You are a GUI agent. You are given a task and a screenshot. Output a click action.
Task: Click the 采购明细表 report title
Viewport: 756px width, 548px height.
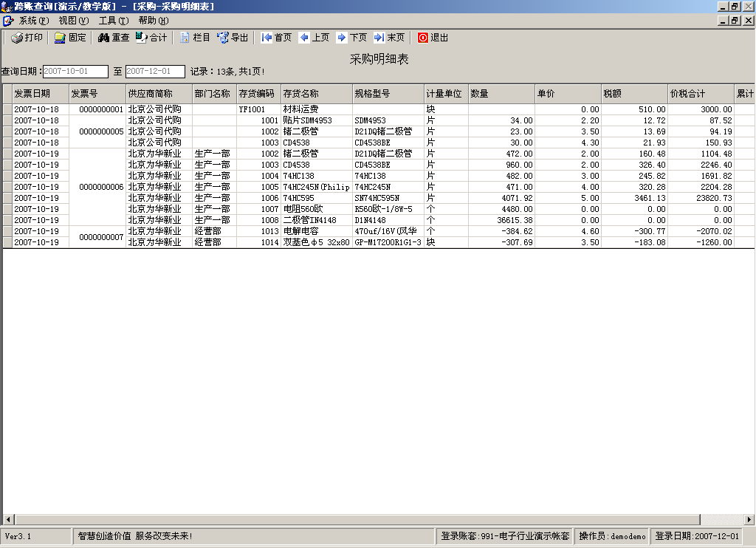click(379, 59)
